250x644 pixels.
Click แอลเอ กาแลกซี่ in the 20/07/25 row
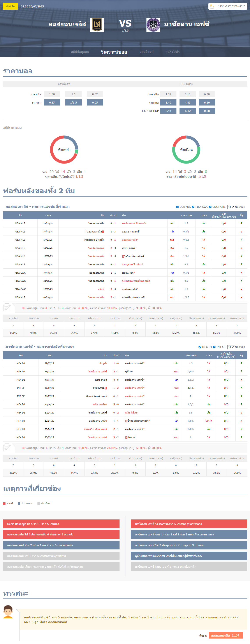tap(131, 232)
